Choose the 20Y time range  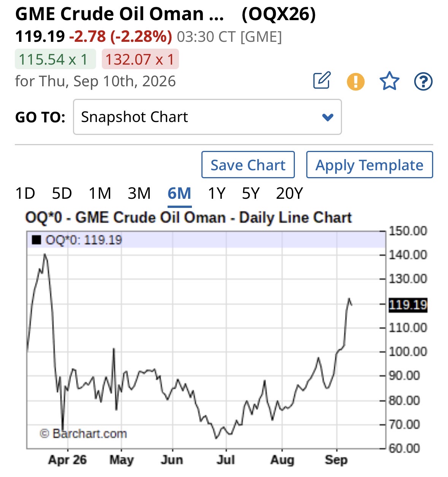(290, 193)
